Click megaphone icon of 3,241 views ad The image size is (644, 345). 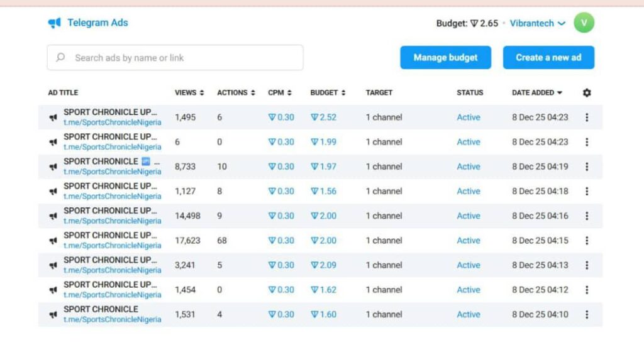point(53,265)
